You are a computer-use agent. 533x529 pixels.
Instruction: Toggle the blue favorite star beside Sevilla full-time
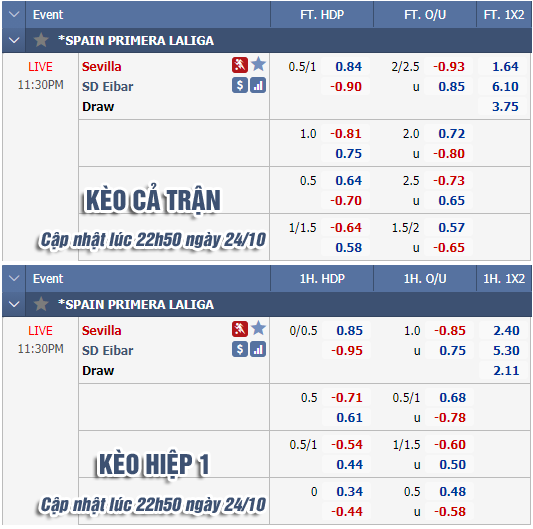pyautogui.click(x=258, y=64)
